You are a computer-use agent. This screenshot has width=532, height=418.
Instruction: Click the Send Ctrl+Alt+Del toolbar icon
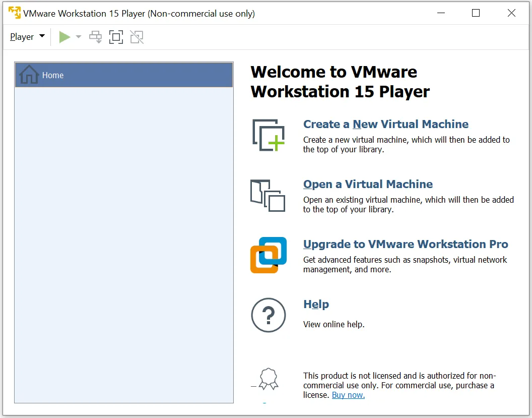pos(95,37)
